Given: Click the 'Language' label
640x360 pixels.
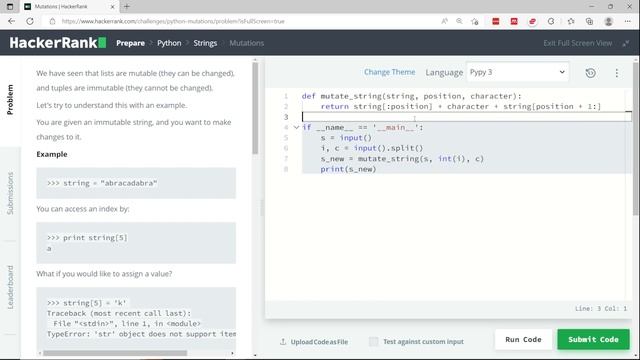Looking at the screenshot, I should 444,73.
